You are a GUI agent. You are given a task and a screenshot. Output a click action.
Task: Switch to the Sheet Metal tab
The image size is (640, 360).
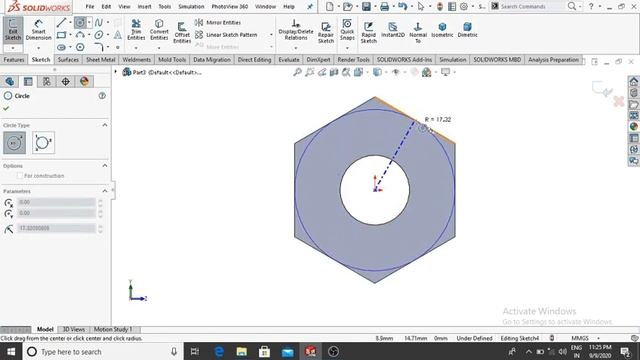pos(100,60)
